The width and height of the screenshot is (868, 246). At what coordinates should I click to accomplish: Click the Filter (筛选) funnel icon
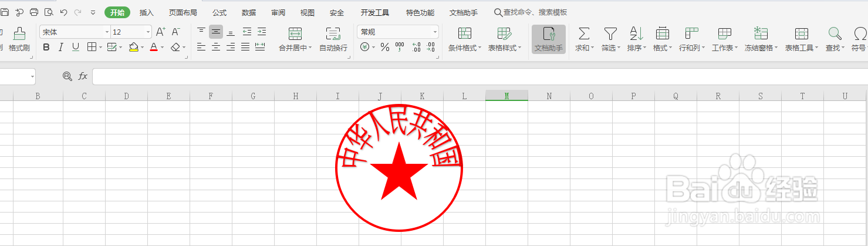tap(610, 33)
